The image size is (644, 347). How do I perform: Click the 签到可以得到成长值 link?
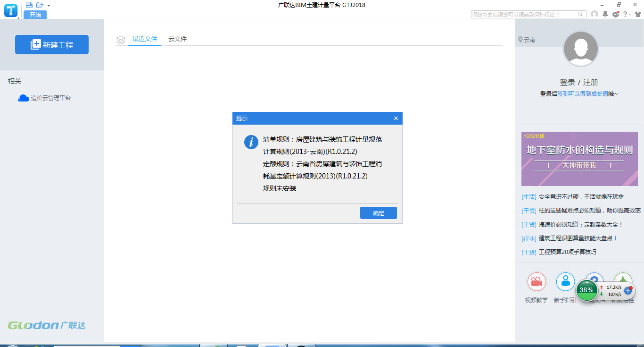583,94
